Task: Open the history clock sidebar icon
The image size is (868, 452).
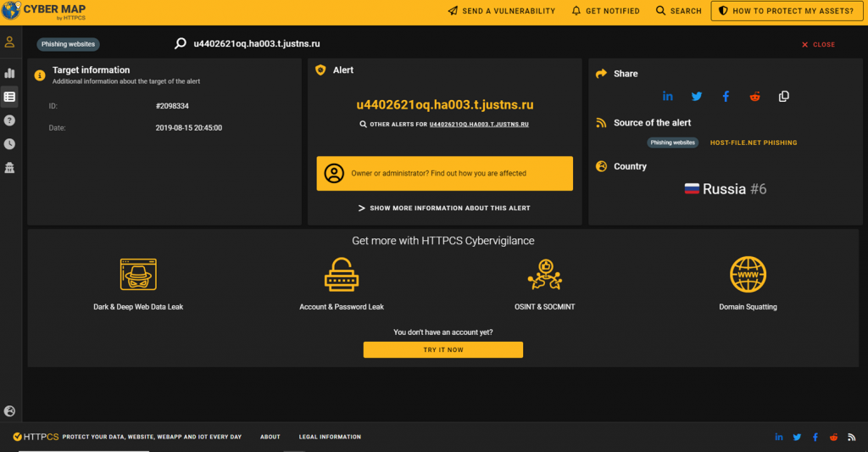Action: coord(9,144)
